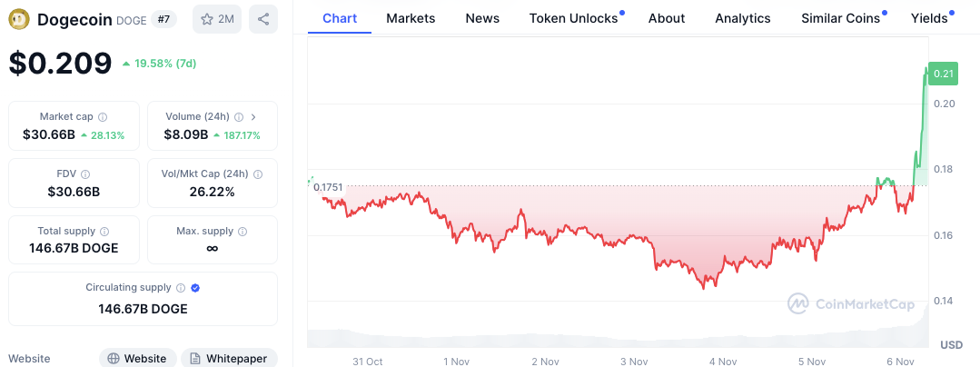This screenshot has height=367, width=980.
Task: Click the Dogecoin logo icon
Action: 19,19
